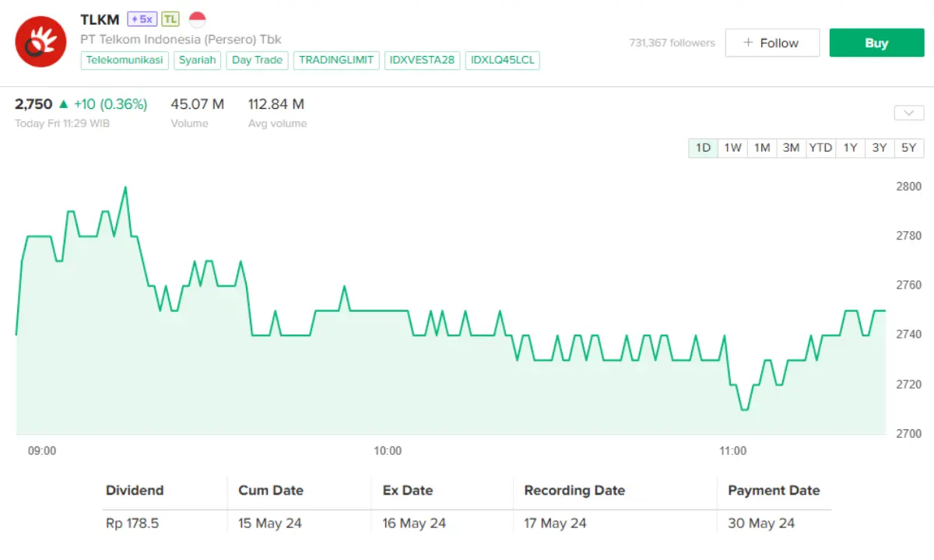Open the Day Trade tag

coord(258,60)
